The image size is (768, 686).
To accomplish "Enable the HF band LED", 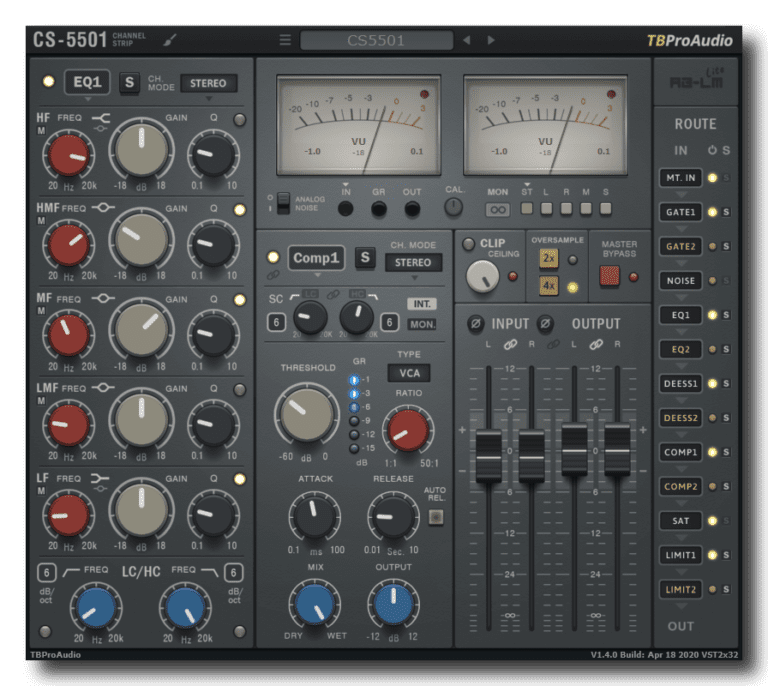I will (x=240, y=119).
